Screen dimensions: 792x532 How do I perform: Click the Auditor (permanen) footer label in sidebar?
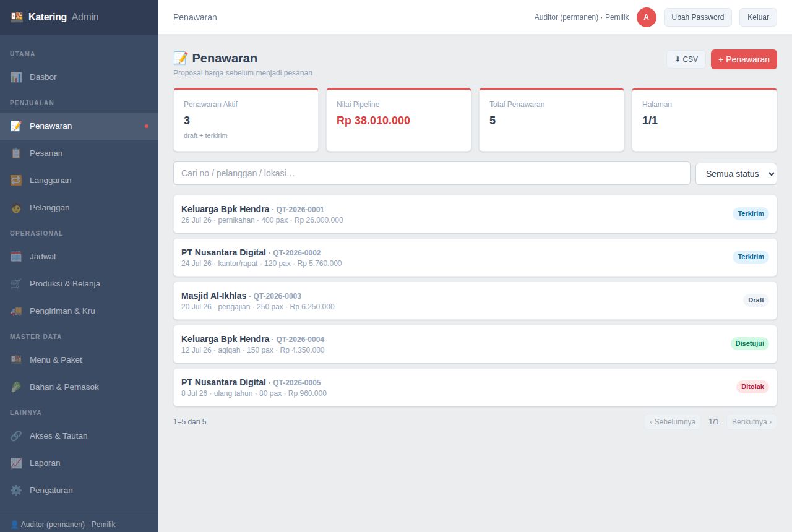coord(63,525)
